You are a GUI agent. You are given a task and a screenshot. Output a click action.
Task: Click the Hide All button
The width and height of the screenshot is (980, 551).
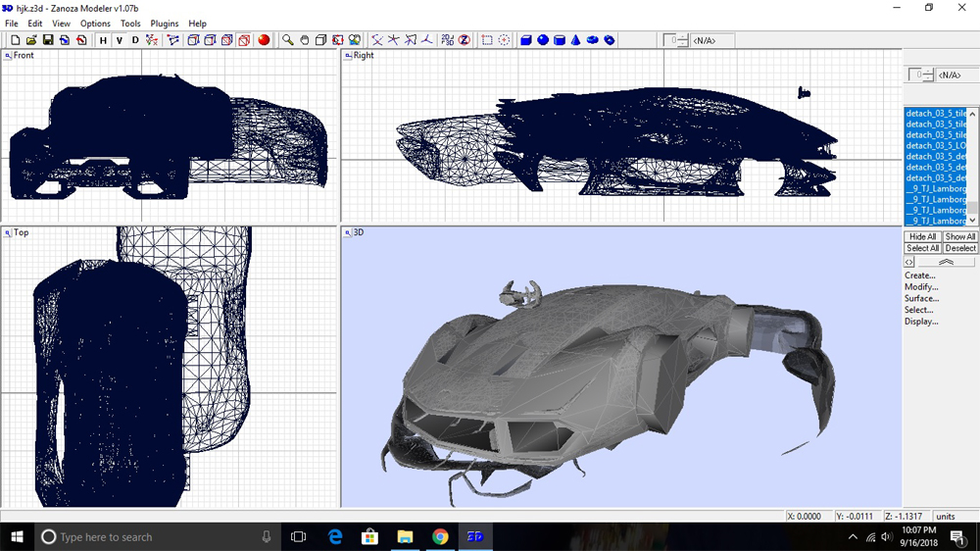pyautogui.click(x=922, y=236)
